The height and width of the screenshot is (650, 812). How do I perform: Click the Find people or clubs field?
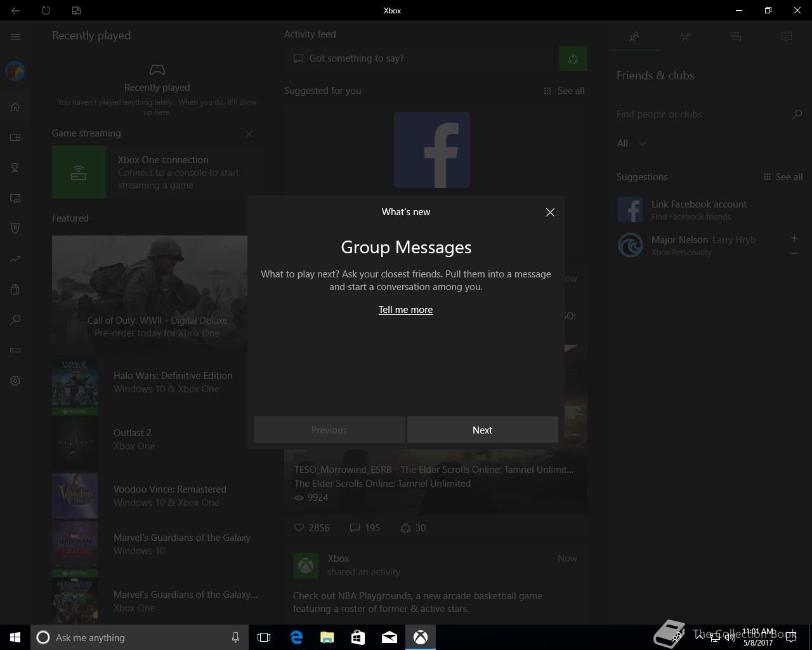pos(701,114)
